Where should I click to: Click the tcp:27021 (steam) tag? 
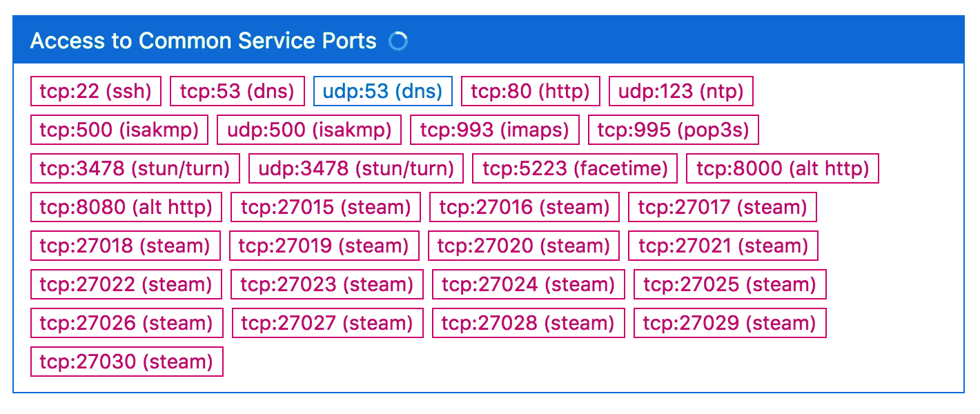click(x=723, y=246)
